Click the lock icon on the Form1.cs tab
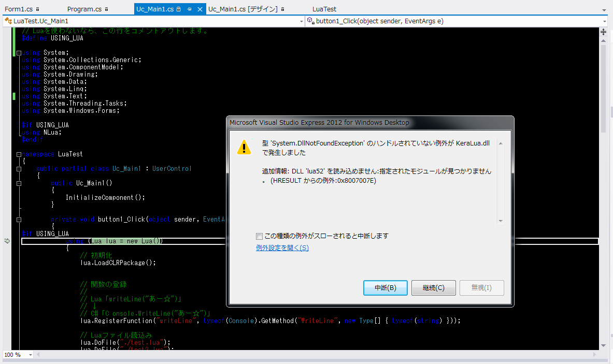The image size is (613, 364). [x=37, y=9]
